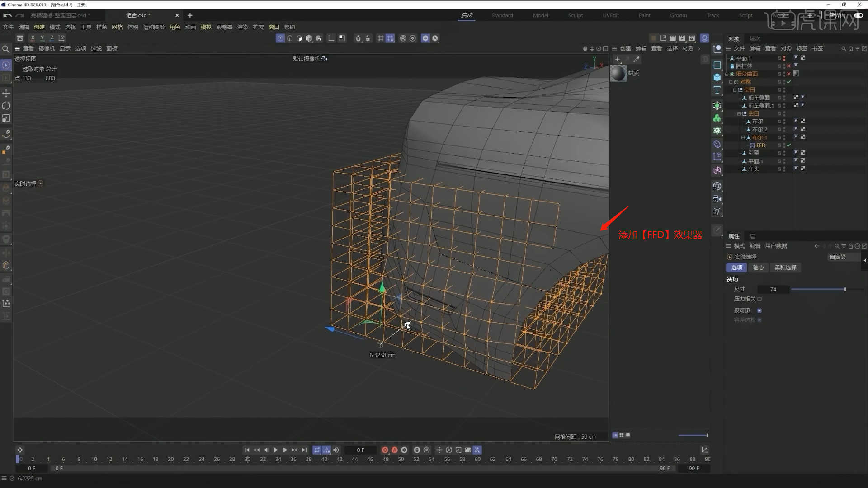Create new material with plus icon
Screen dimensions: 868x488
pos(618,59)
